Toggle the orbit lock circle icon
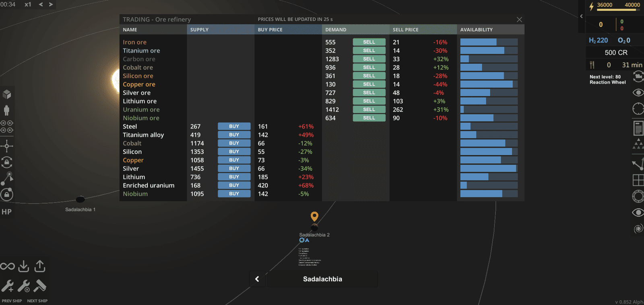 point(7,194)
